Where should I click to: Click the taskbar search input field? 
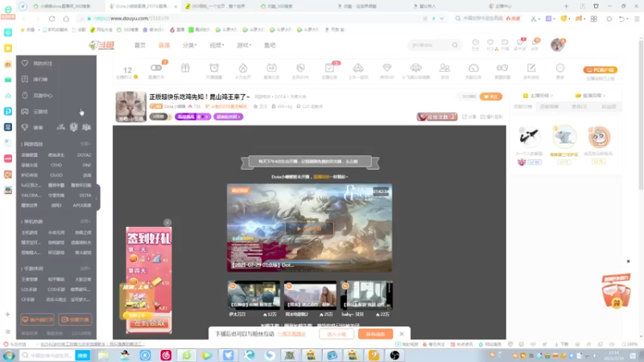click(x=47, y=355)
